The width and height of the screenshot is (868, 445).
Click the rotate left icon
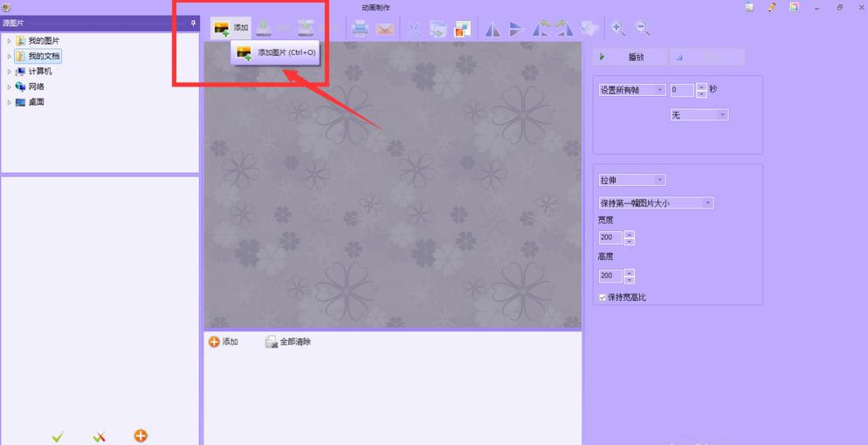pyautogui.click(x=541, y=28)
